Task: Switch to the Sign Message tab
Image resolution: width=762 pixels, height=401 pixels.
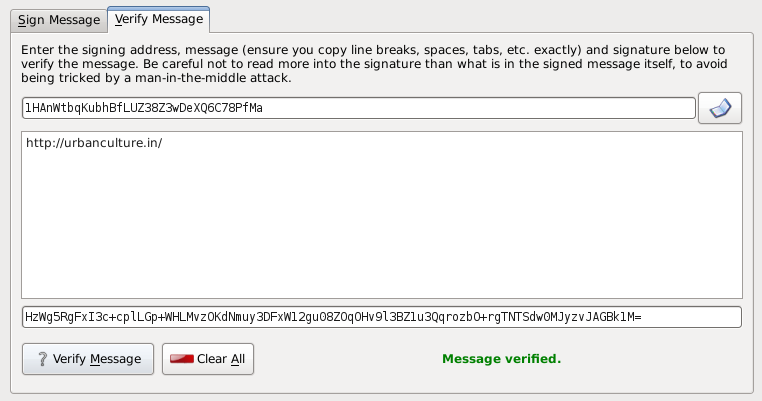Action: (59, 19)
